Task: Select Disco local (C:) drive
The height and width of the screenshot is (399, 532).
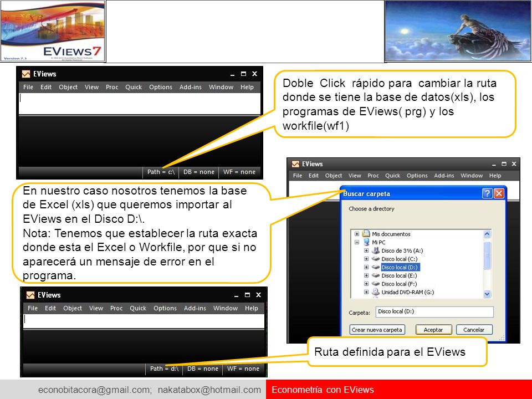Action: click(400, 259)
